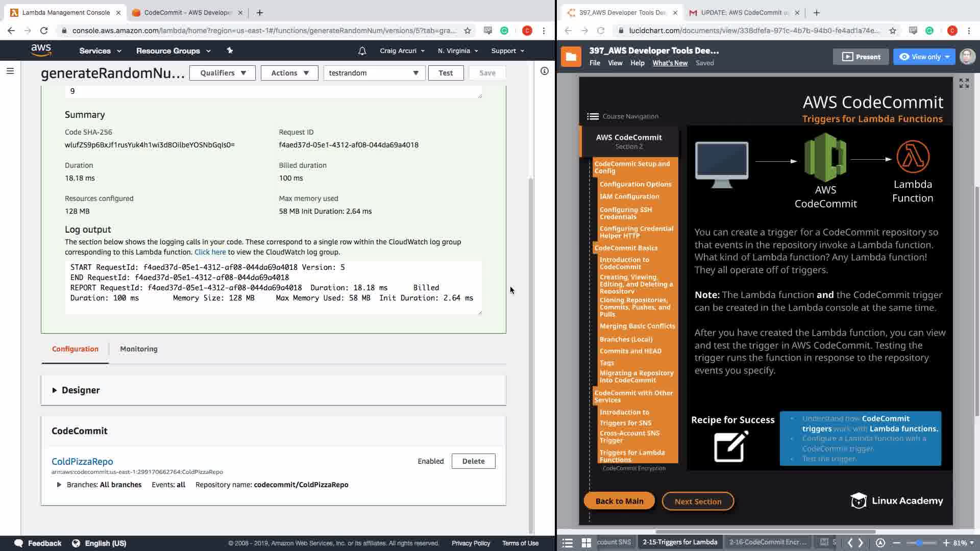
Task: Open the testrandom test event dropdown
Action: click(x=374, y=73)
